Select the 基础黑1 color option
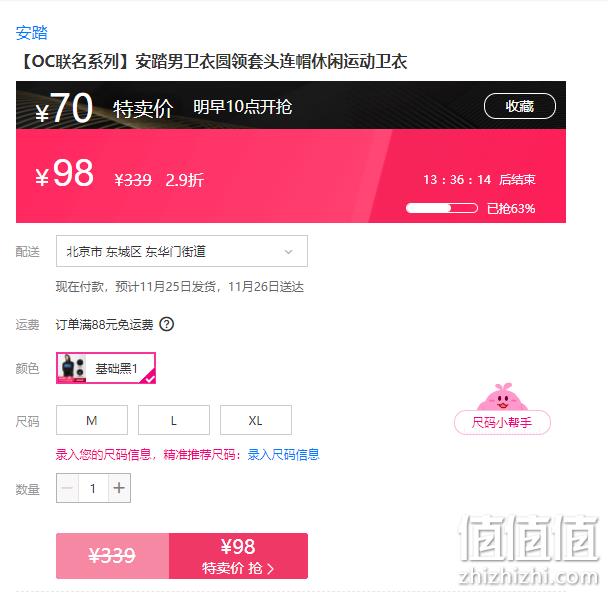Viewport: 608px width, 594px height. click(106, 368)
